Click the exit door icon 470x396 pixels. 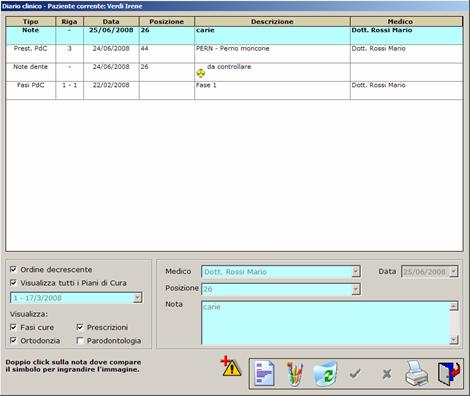[449, 373]
